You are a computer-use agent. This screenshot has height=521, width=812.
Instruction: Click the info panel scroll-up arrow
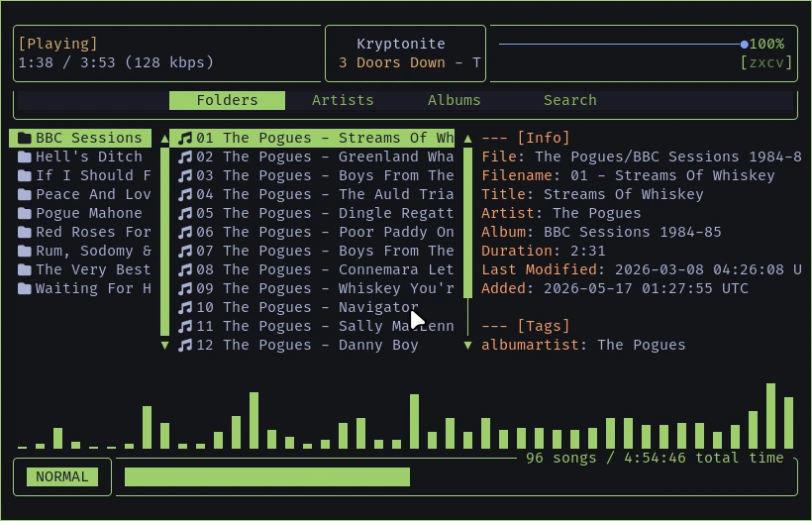click(467, 139)
